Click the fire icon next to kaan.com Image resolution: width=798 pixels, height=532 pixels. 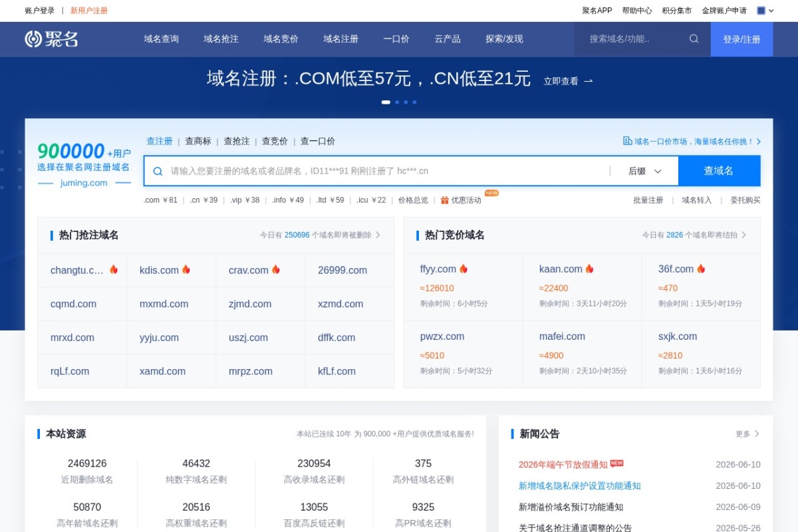coord(589,269)
